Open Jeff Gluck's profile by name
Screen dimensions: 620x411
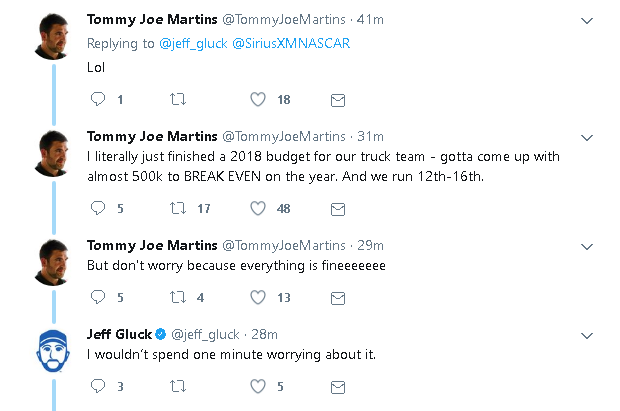[119, 334]
